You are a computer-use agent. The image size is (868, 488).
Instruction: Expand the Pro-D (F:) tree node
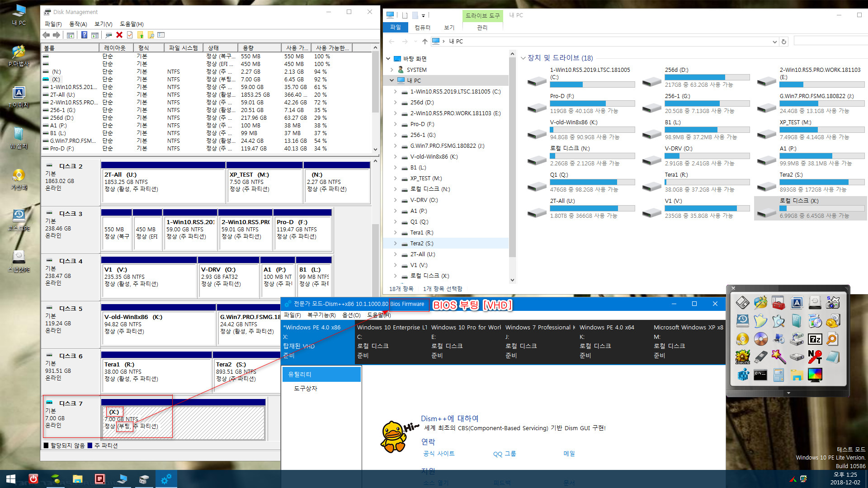pyautogui.click(x=395, y=124)
